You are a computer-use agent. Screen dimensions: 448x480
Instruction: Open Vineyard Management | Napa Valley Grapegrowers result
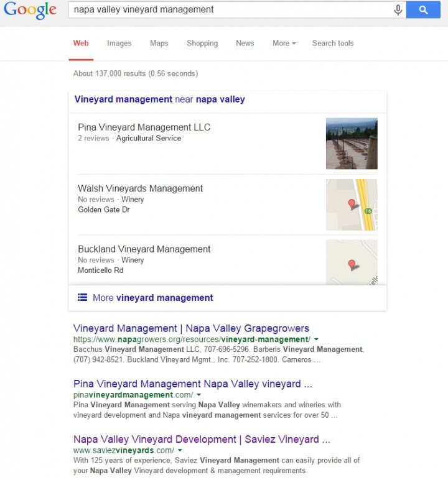point(191,328)
